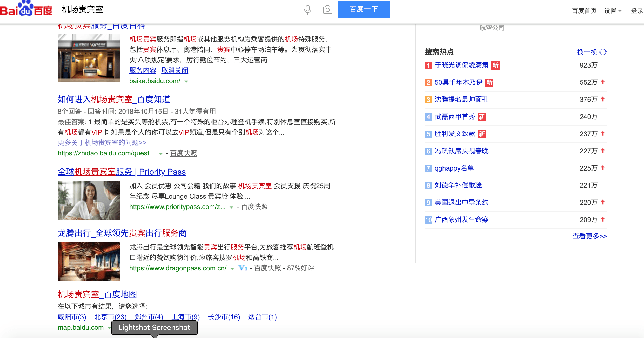Activate microphone voice search icon

pyautogui.click(x=308, y=10)
